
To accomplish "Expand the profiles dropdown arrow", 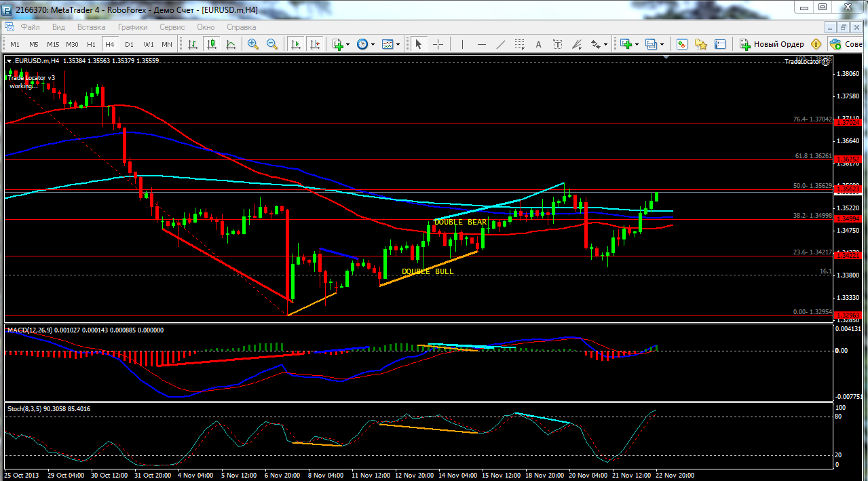I will [662, 45].
